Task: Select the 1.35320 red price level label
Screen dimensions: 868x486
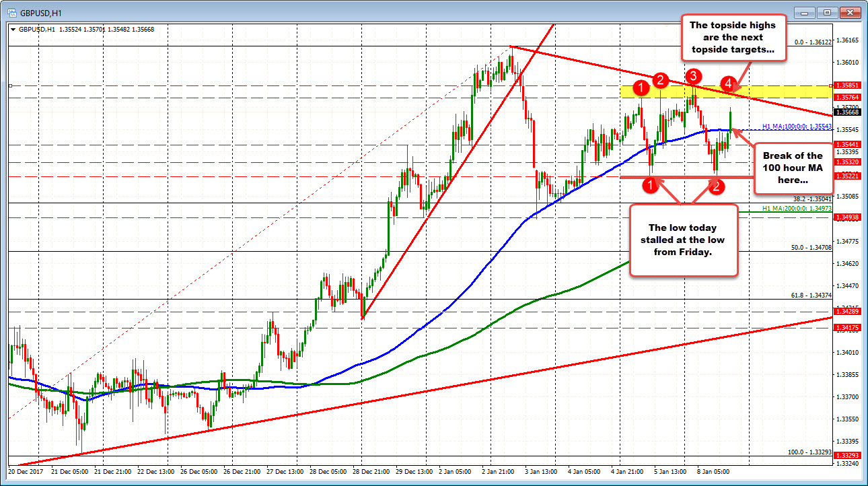Action: [x=846, y=162]
